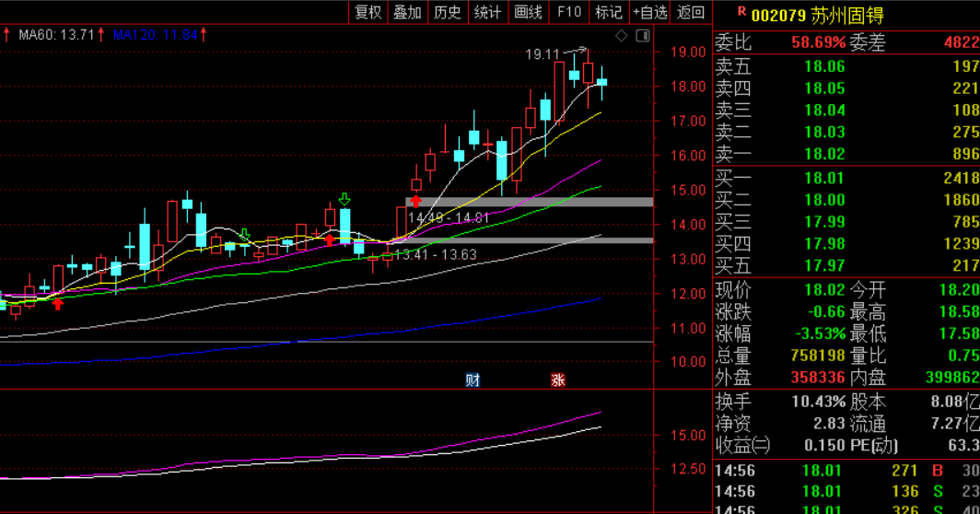Add stock via +自选 button
Viewport: 980px width, 514px height.
pyautogui.click(x=649, y=12)
